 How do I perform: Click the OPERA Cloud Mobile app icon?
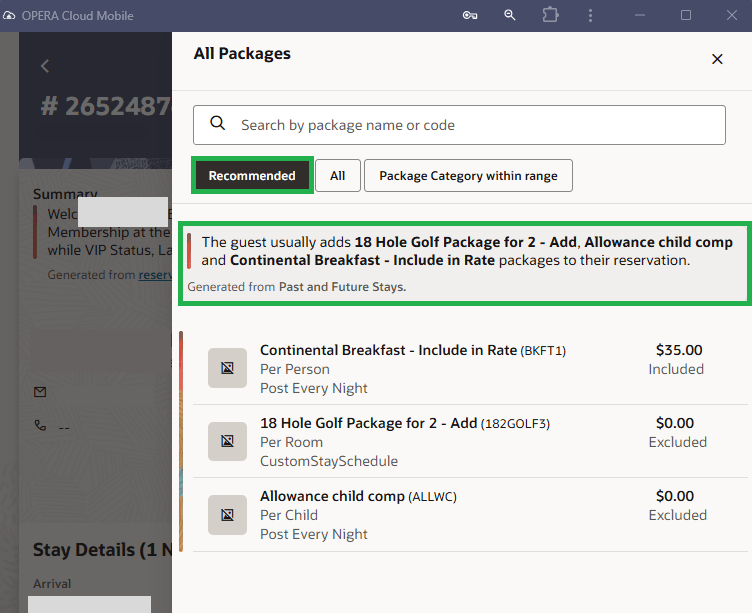coord(9,15)
